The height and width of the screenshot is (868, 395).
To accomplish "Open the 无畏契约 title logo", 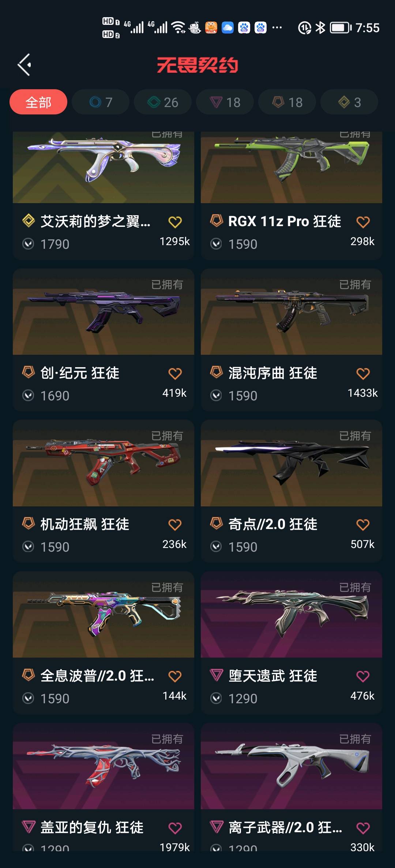I will click(x=197, y=65).
